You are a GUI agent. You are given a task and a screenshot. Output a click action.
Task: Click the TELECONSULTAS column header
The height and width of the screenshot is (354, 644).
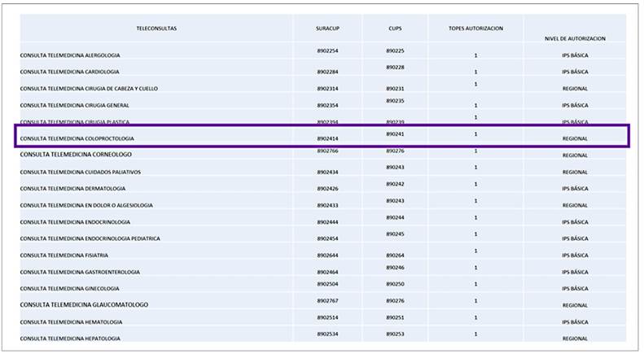coord(156,28)
